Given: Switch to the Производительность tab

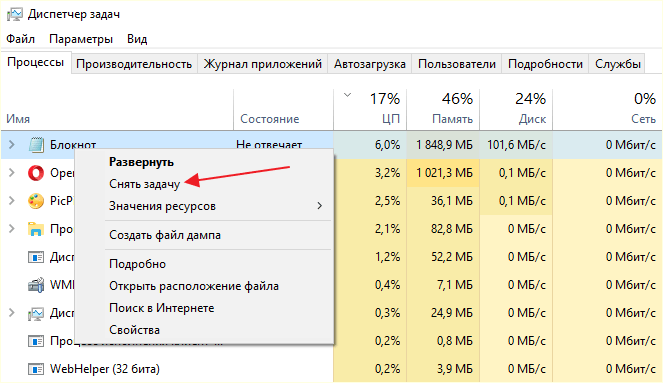Looking at the screenshot, I should coord(134,64).
